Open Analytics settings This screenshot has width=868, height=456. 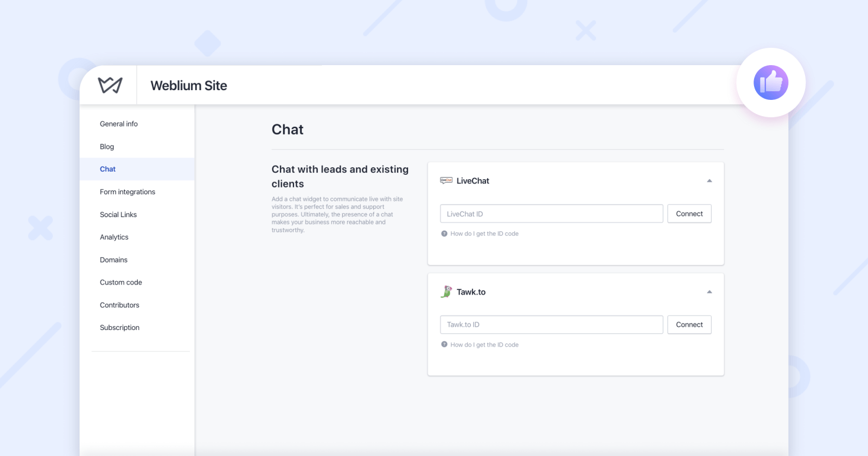pos(114,237)
